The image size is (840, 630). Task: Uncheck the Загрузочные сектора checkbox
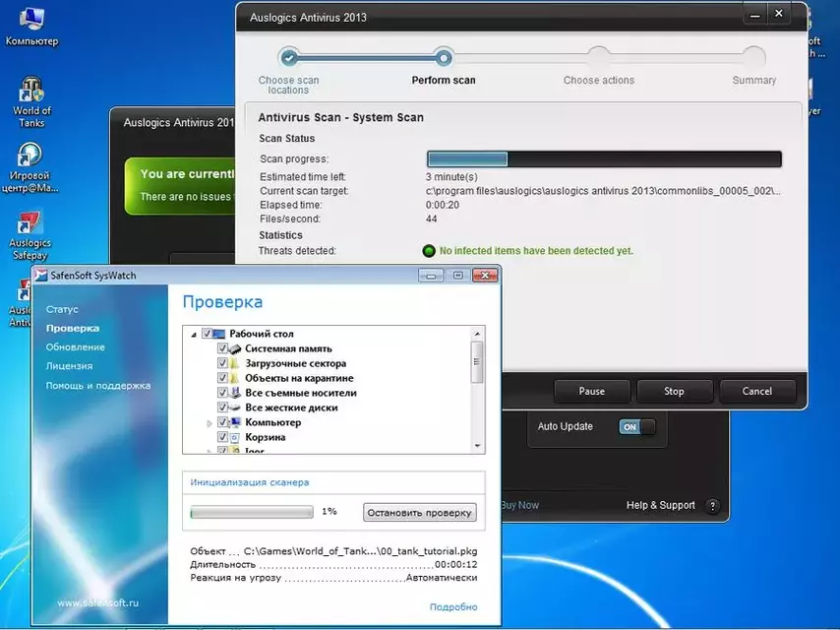(222, 363)
